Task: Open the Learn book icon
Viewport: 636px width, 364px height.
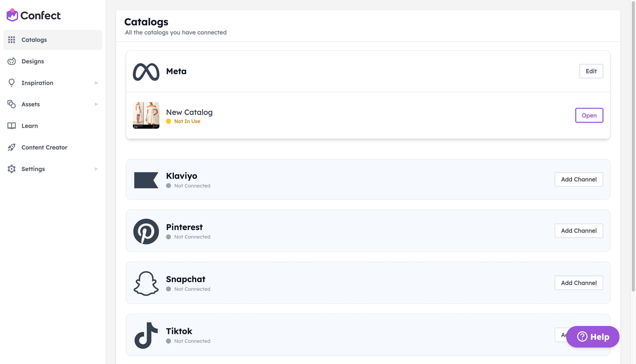Action: (x=12, y=126)
